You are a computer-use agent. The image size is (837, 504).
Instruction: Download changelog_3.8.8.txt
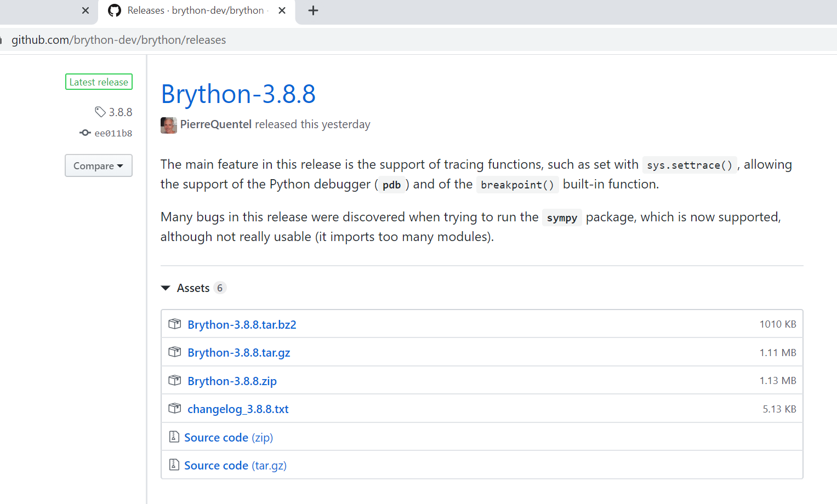(238, 409)
